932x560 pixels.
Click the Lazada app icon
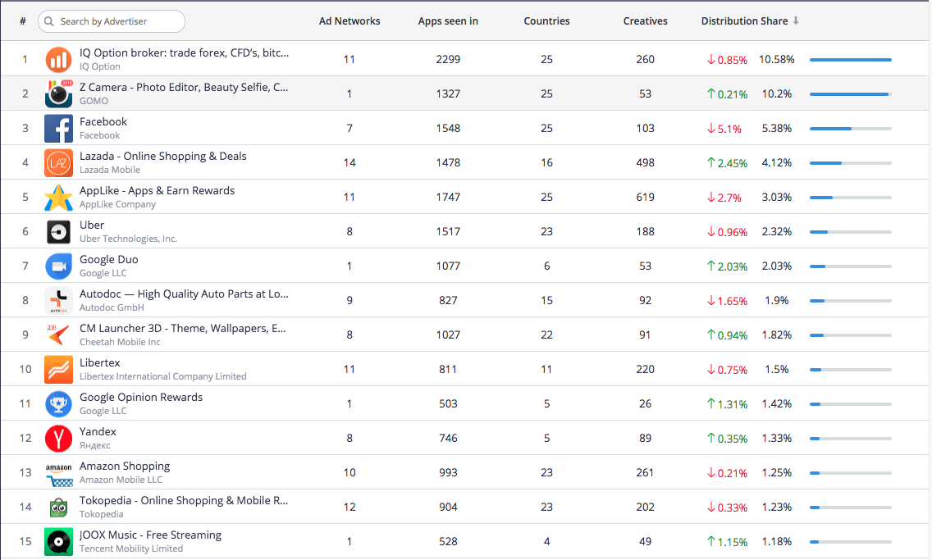(58, 162)
